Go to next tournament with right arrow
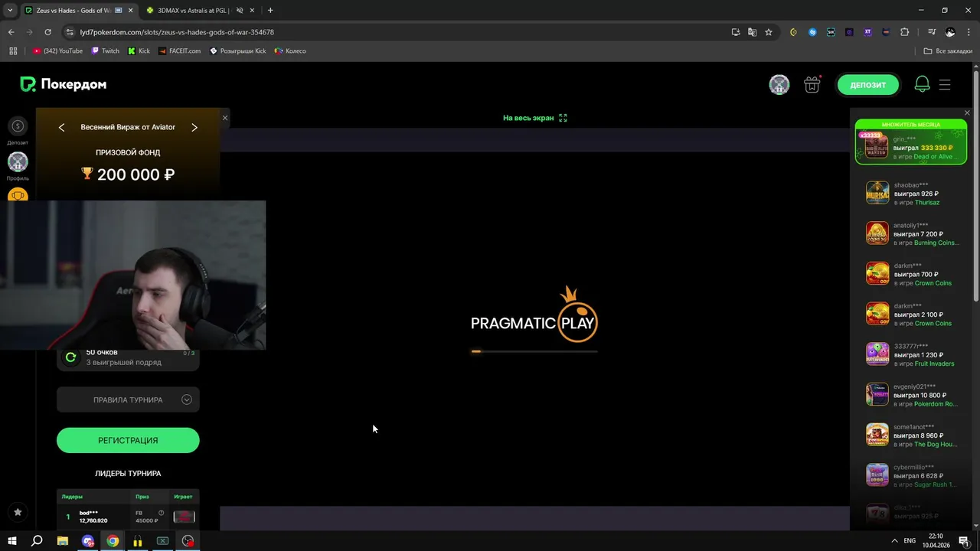The image size is (980, 551). pos(194,128)
